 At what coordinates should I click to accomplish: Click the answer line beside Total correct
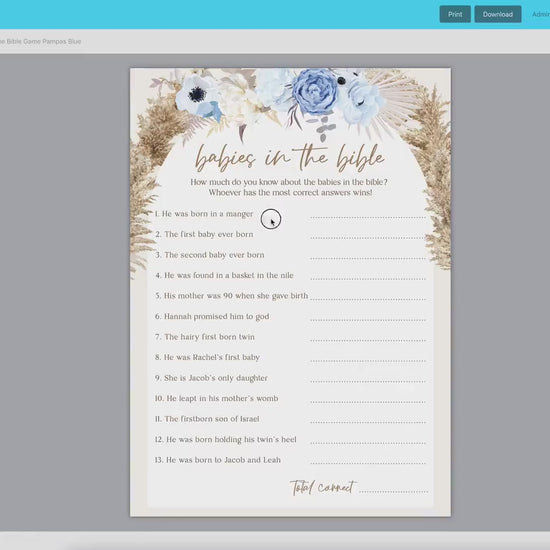point(393,491)
